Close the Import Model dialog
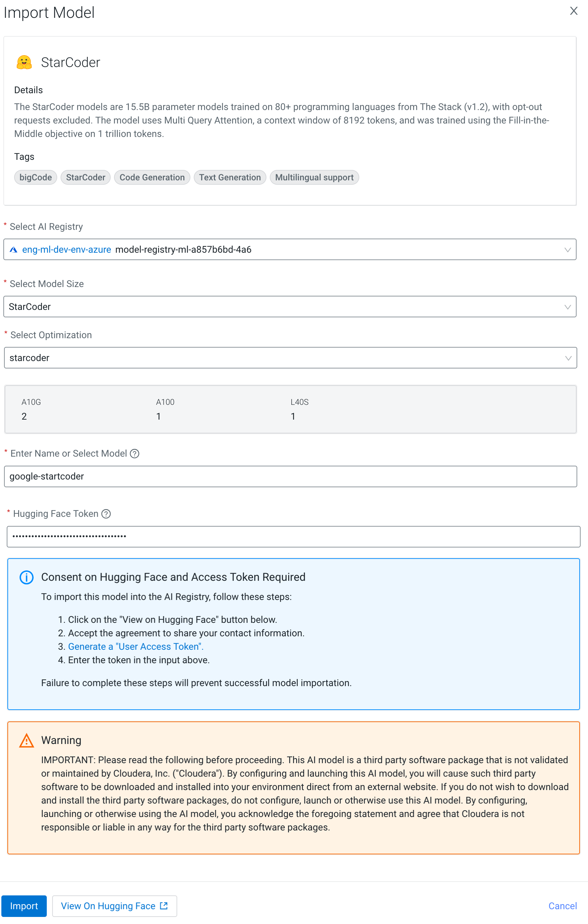The width and height of the screenshot is (588, 924). (x=573, y=11)
